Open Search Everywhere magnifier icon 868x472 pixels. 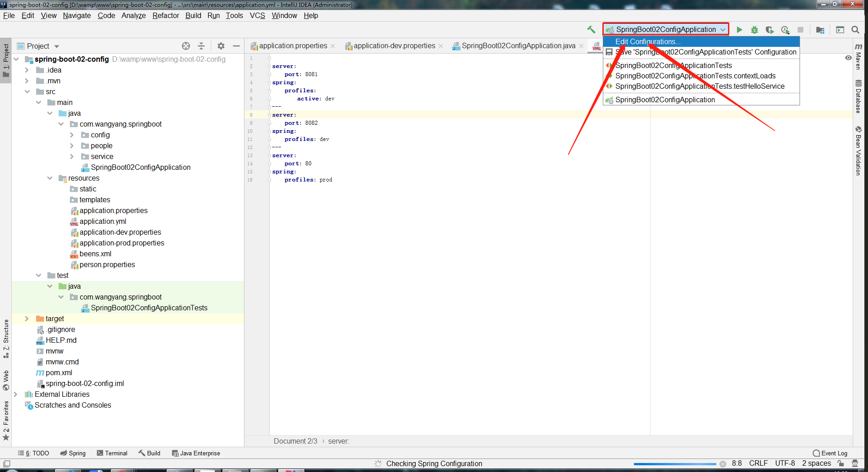pos(855,30)
